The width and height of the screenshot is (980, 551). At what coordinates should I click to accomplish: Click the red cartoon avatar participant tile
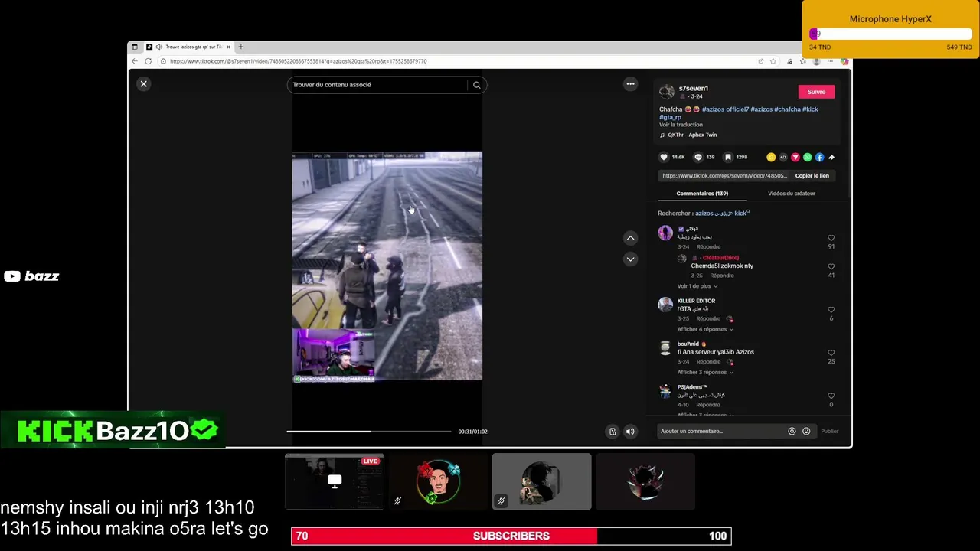point(438,481)
